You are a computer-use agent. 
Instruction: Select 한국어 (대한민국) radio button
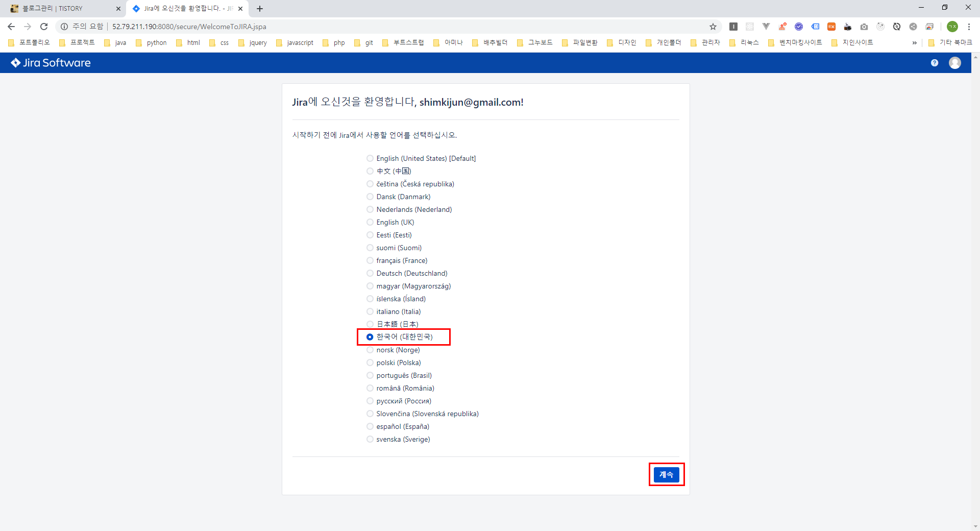coord(370,337)
